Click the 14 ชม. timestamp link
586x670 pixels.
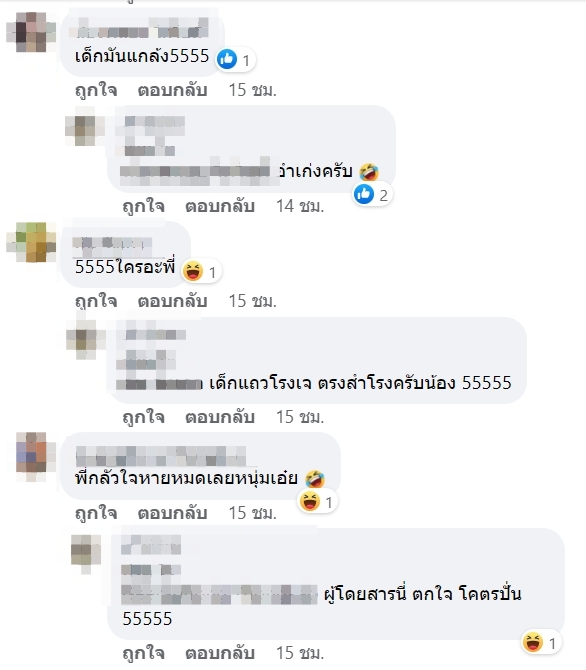click(300, 206)
